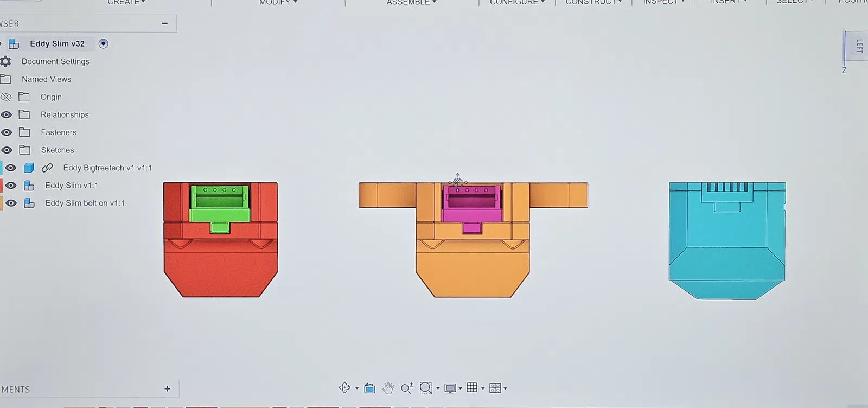Collapse the Browser panel with minus icon
The width and height of the screenshot is (868, 408).
point(165,23)
